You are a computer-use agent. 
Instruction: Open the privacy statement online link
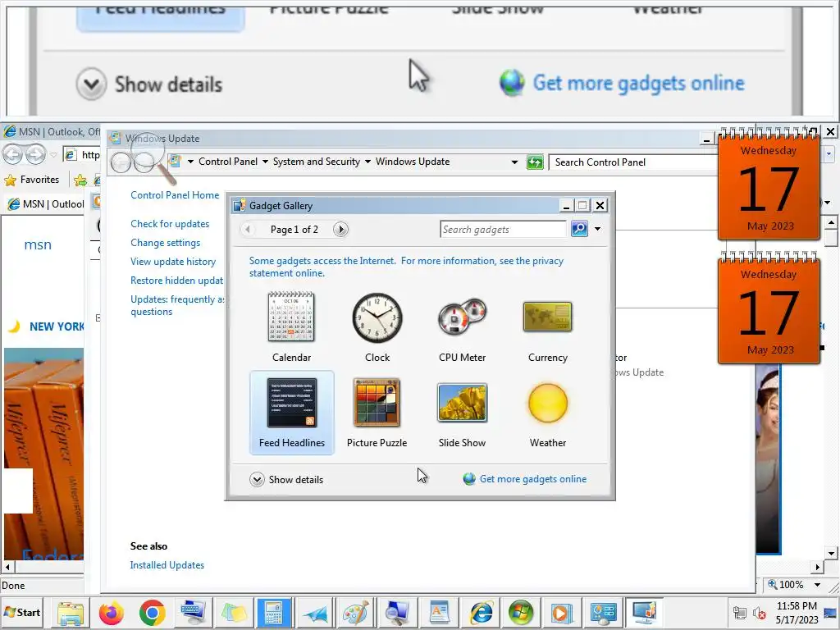click(406, 267)
